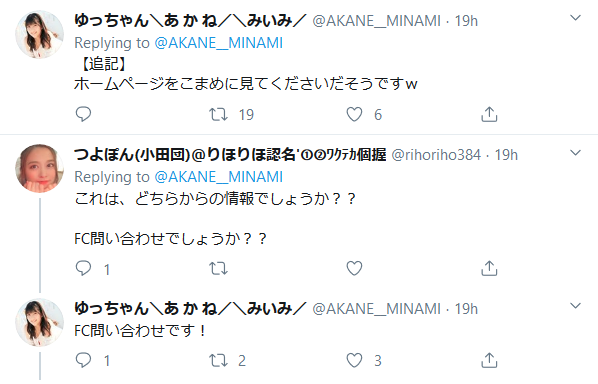598x384 pixels.
Task: Open more options chevron on FC問い合わせです tweet
Action: [x=575, y=306]
